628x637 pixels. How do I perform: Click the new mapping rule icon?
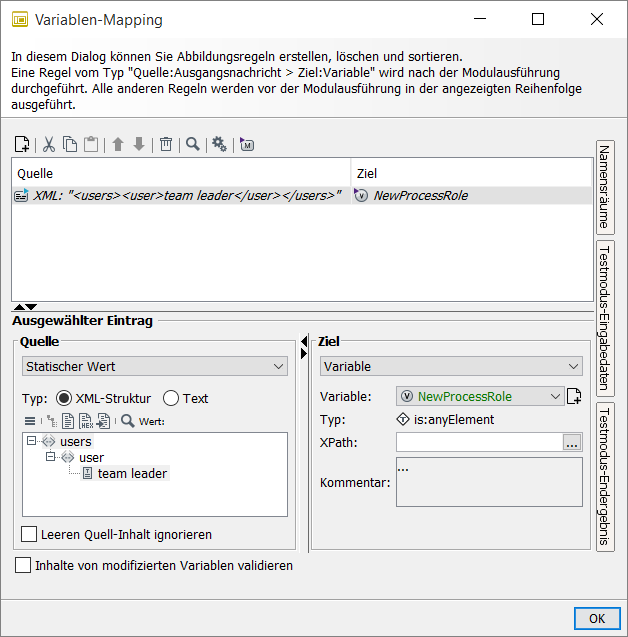(x=22, y=145)
